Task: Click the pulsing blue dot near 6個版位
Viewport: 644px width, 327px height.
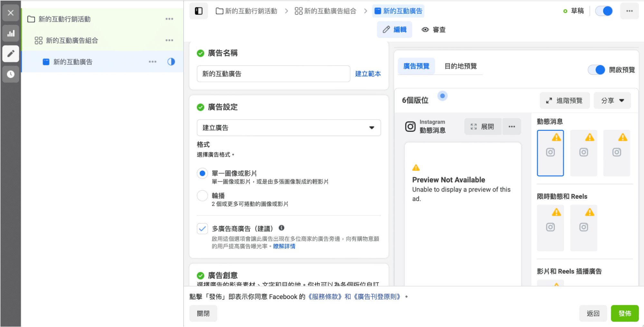Action: coord(442,96)
